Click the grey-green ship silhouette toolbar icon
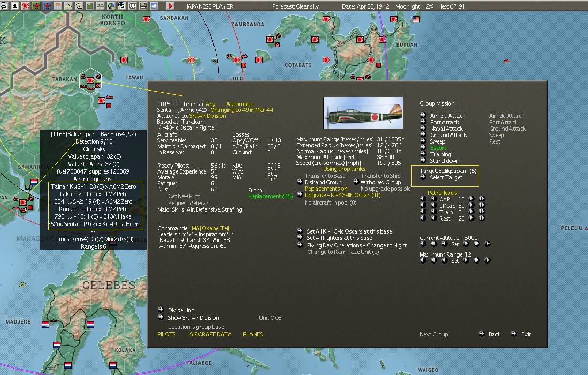This screenshot has width=588, height=375. pyautogui.click(x=101, y=6)
